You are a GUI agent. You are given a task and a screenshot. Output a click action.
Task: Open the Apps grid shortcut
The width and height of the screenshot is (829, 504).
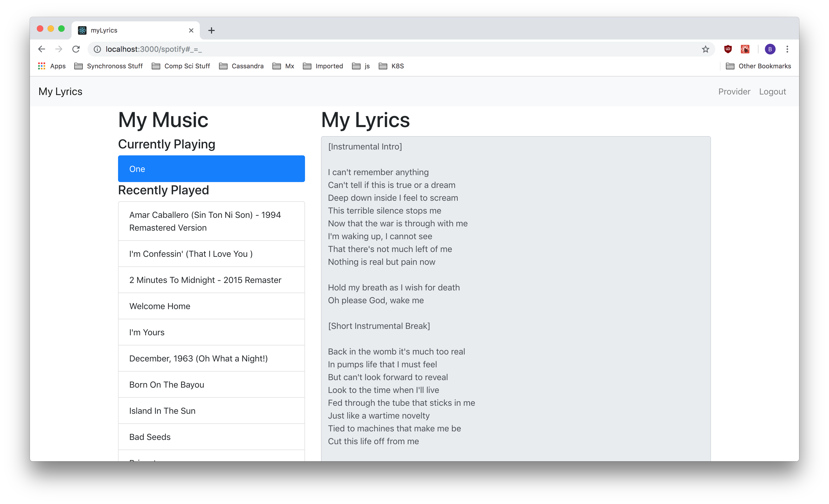(52, 66)
